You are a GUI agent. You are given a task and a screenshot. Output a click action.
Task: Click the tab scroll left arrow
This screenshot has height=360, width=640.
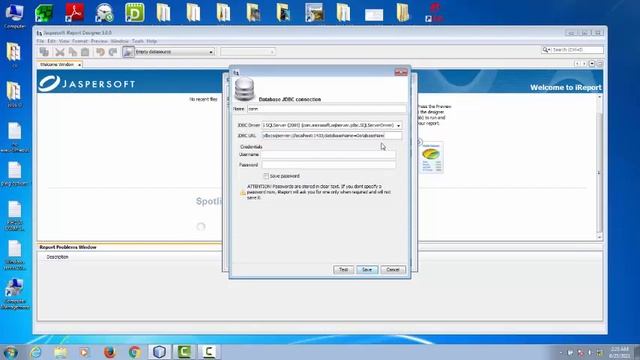pos(577,64)
